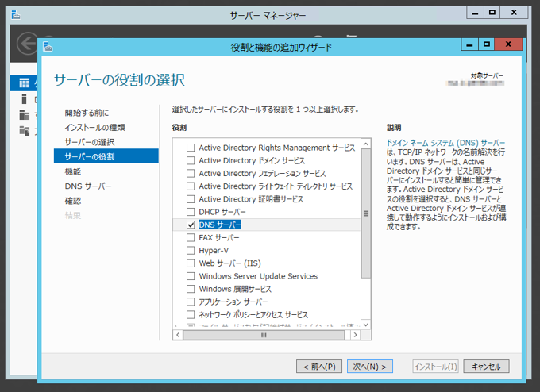Select サーバーの役割 wizard step
Image resolution: width=540 pixels, height=392 pixels.
click(x=106, y=156)
